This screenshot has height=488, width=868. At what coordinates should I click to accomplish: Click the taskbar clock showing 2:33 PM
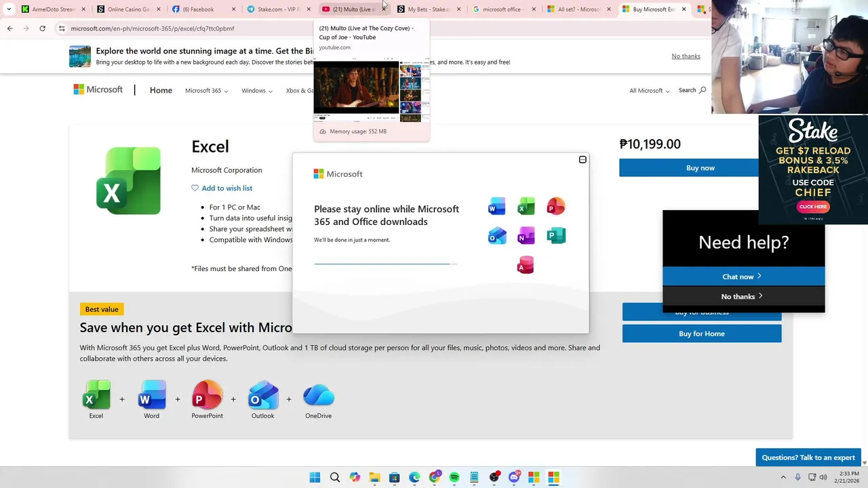click(848, 477)
